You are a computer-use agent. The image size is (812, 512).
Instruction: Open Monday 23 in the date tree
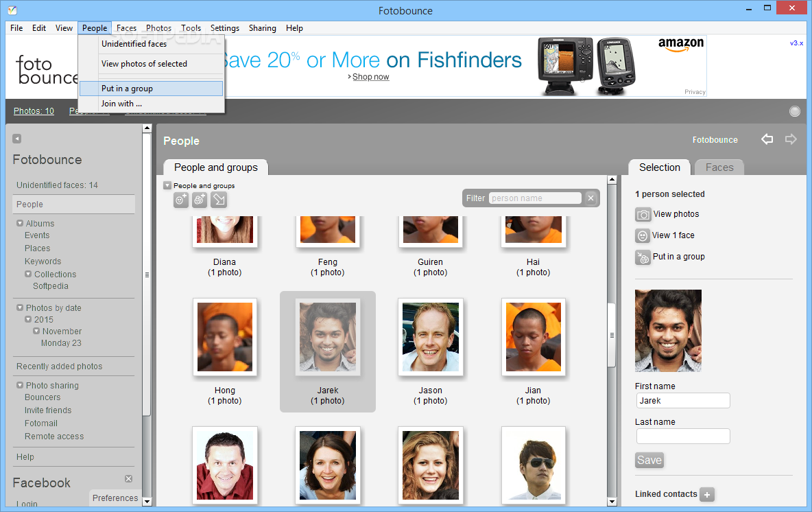click(x=61, y=343)
